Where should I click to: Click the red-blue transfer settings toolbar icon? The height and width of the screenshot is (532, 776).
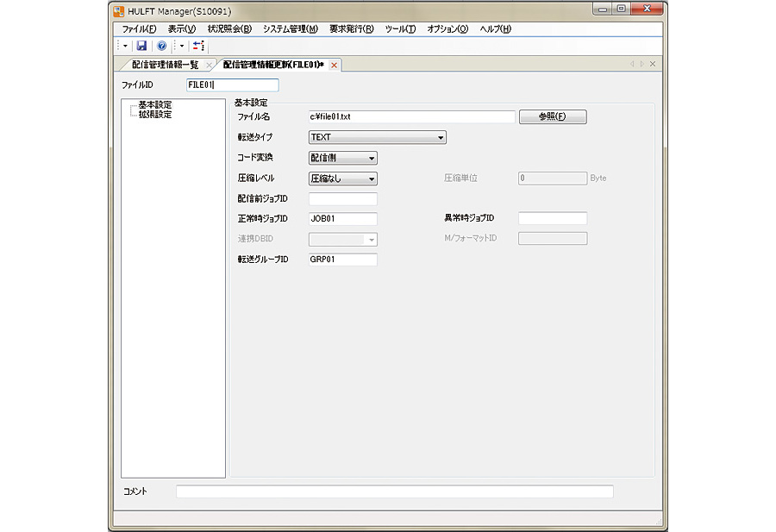198,46
